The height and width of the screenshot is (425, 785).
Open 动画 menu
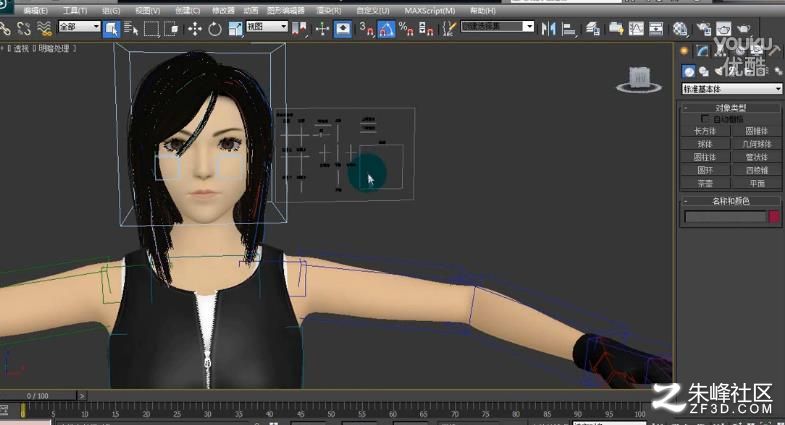click(251, 10)
